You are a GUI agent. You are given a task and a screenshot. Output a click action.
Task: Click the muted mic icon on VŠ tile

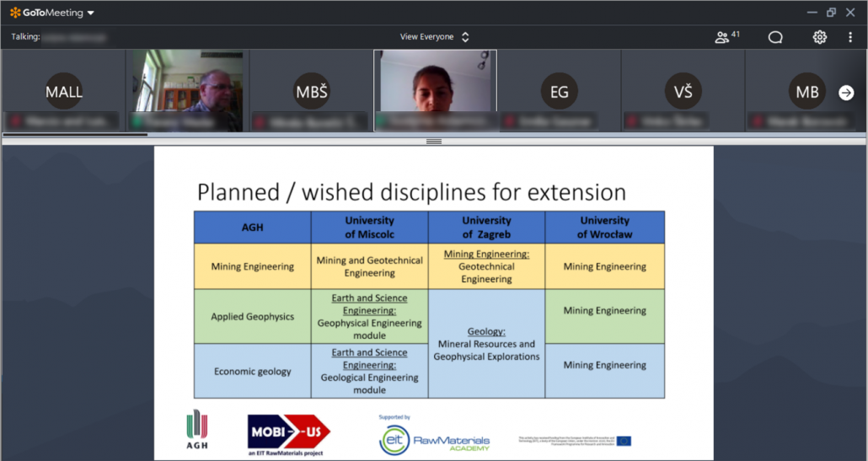click(632, 122)
